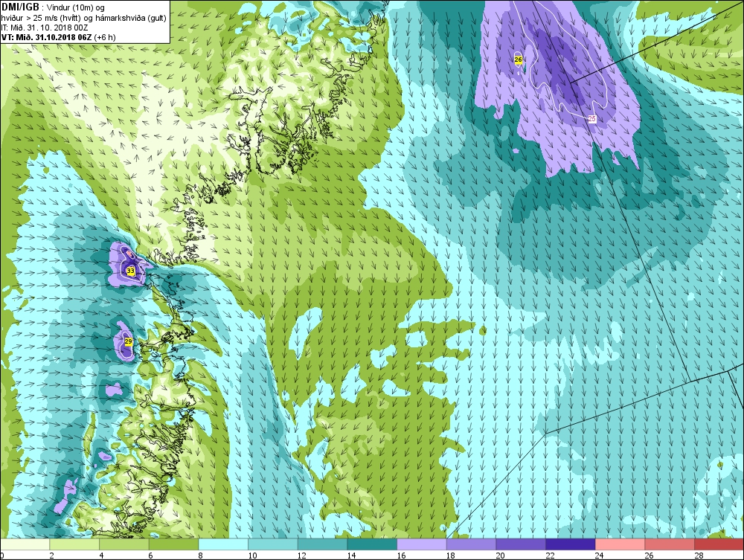The height and width of the screenshot is (560, 744).
Task: Click the scale number 10 on the color bar
Action: [x=252, y=556]
